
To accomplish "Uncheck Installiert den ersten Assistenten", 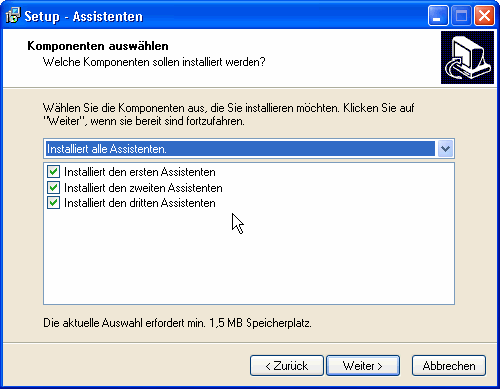I will 53,172.
